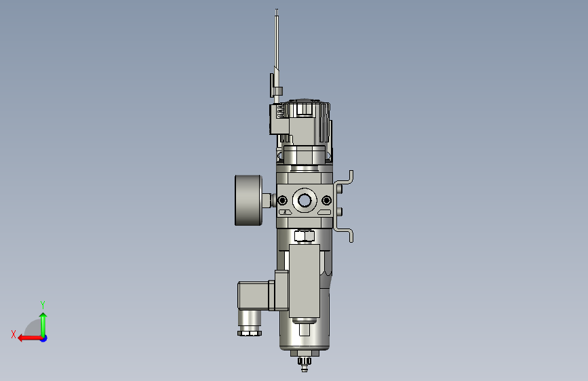Select the hex nut below the main body

pos(304,236)
